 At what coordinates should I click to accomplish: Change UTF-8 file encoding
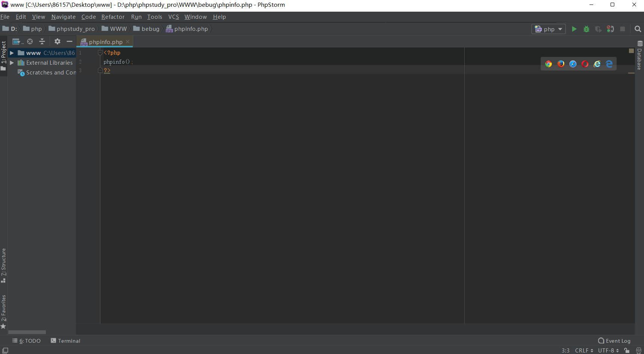click(x=608, y=351)
